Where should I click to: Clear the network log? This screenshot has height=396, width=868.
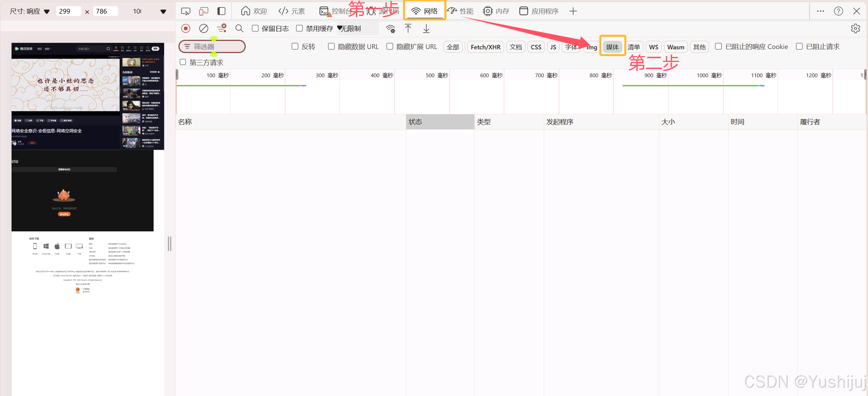pyautogui.click(x=204, y=29)
